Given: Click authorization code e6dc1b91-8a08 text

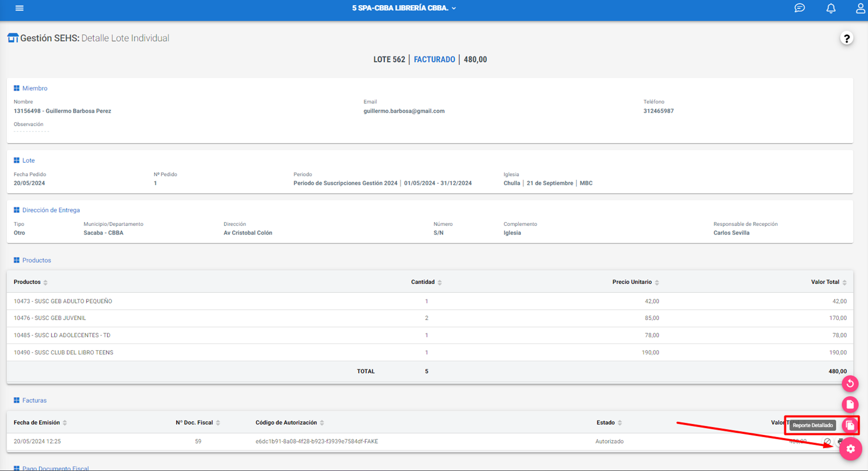Looking at the screenshot, I should [x=316, y=442].
